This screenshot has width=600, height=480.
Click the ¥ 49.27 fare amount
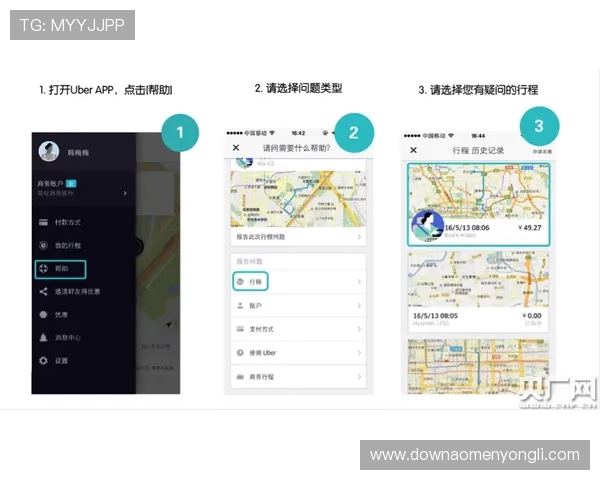pyautogui.click(x=530, y=228)
